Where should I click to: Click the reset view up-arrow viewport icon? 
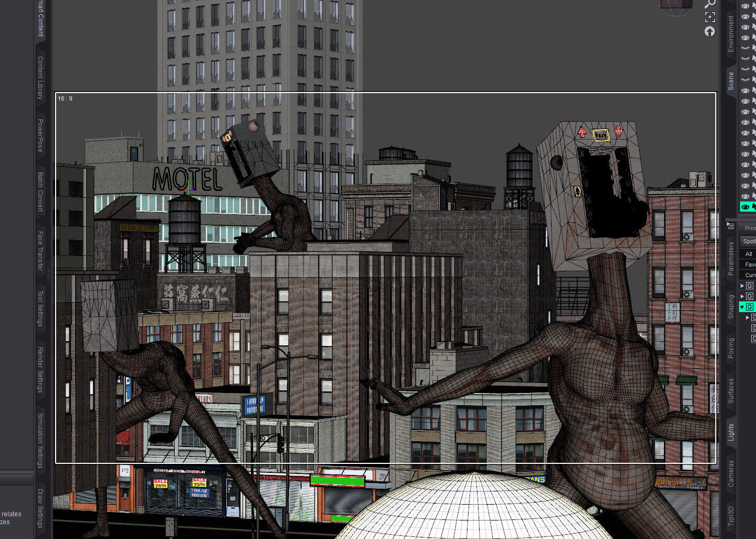tap(710, 32)
